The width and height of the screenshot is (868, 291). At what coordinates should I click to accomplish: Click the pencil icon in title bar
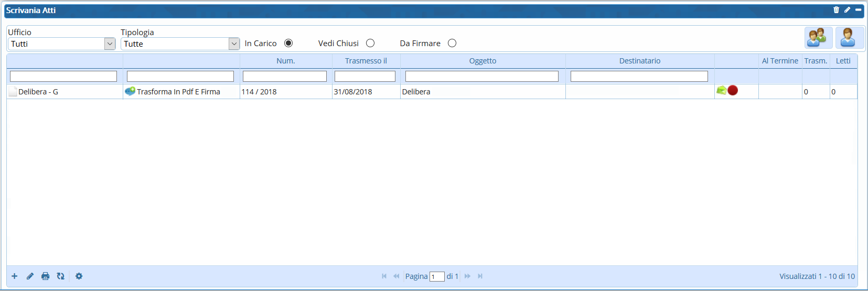coord(847,10)
